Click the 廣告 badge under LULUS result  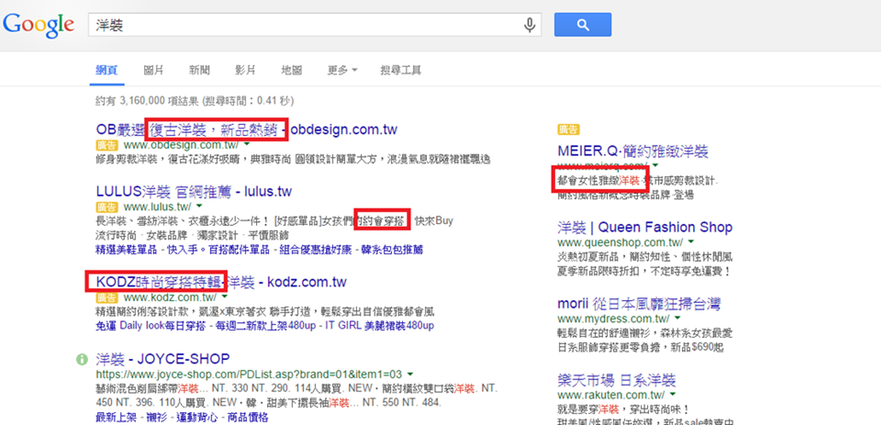pos(107,206)
